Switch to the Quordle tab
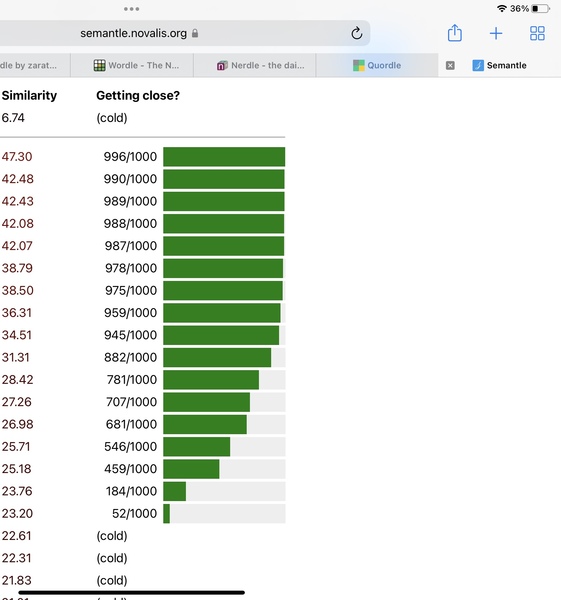Viewport: 561px width, 600px height. [x=377, y=65]
